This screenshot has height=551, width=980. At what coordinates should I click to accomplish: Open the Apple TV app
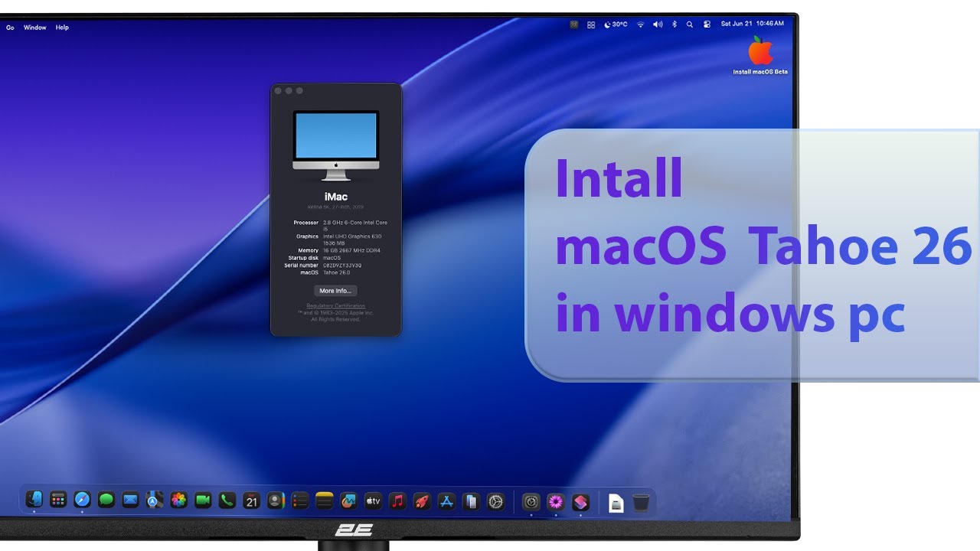373,501
